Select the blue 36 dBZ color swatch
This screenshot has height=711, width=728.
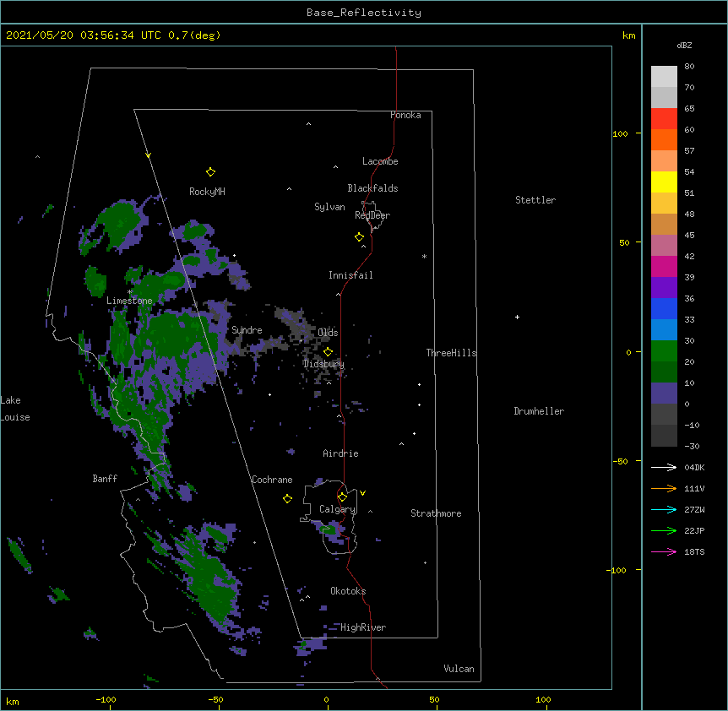(x=664, y=308)
